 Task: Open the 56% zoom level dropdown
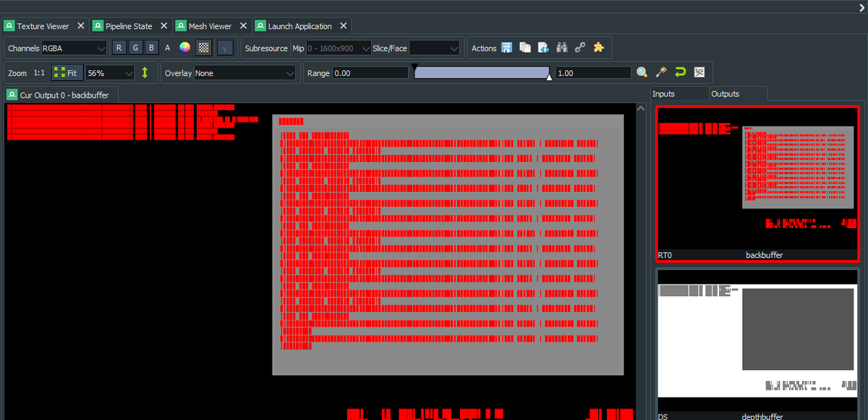110,73
